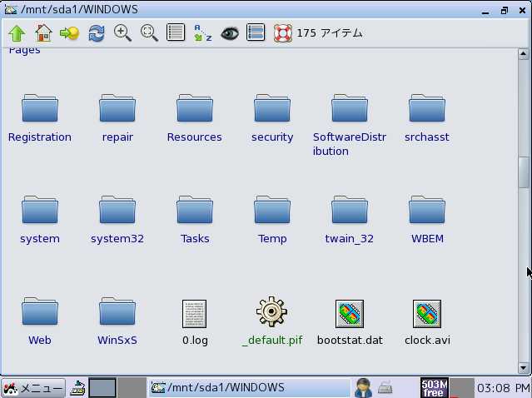532x398 pixels.
Task: Go to the home directory
Action: pos(43,33)
